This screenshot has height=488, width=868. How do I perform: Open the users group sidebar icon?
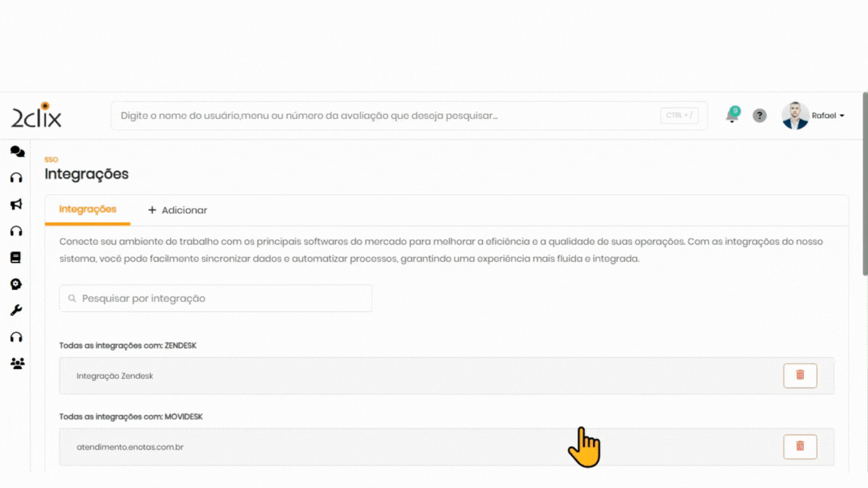(17, 364)
